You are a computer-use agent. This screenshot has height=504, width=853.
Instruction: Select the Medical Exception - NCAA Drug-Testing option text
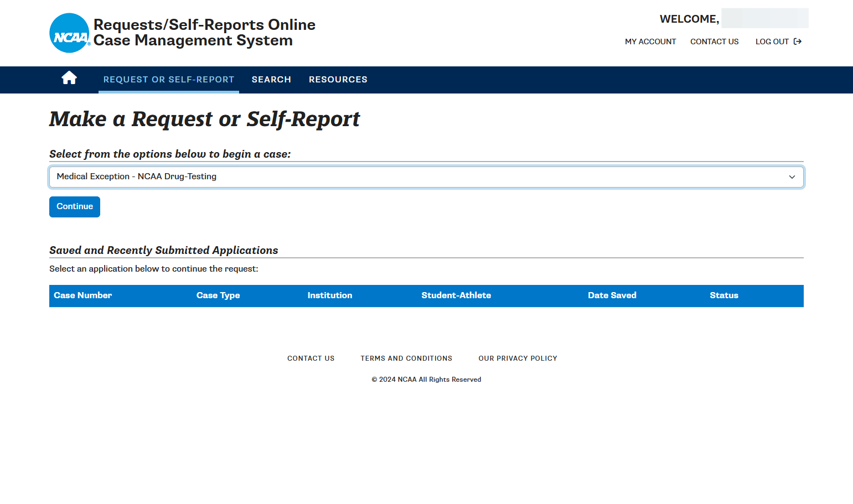tap(137, 176)
